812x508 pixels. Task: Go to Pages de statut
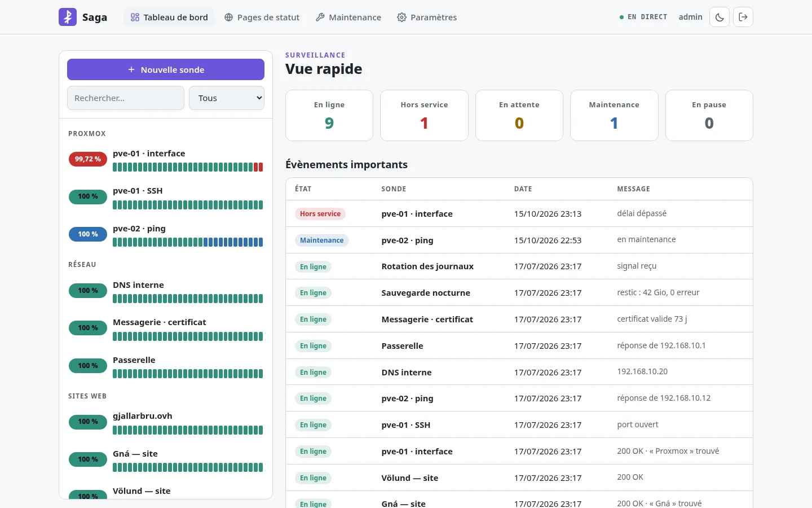pyautogui.click(x=262, y=17)
